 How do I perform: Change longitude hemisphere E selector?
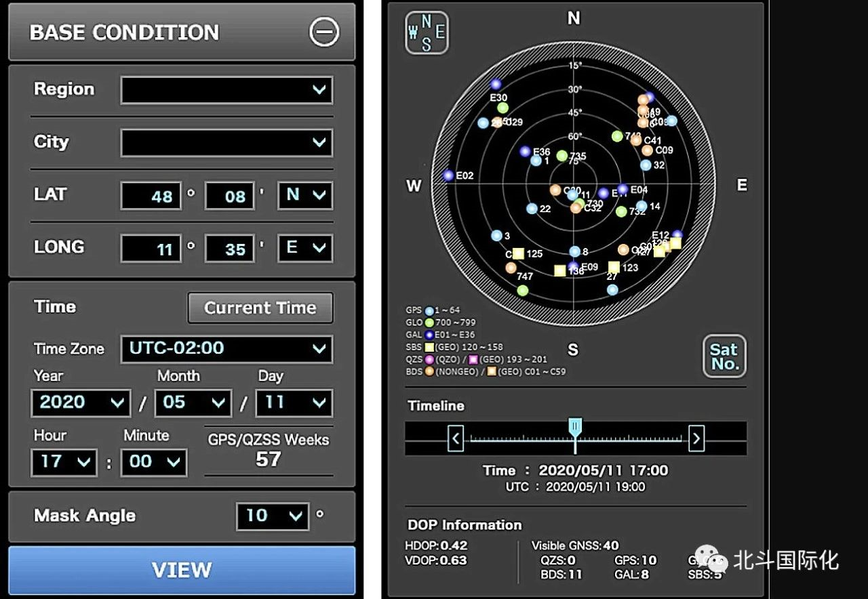304,249
